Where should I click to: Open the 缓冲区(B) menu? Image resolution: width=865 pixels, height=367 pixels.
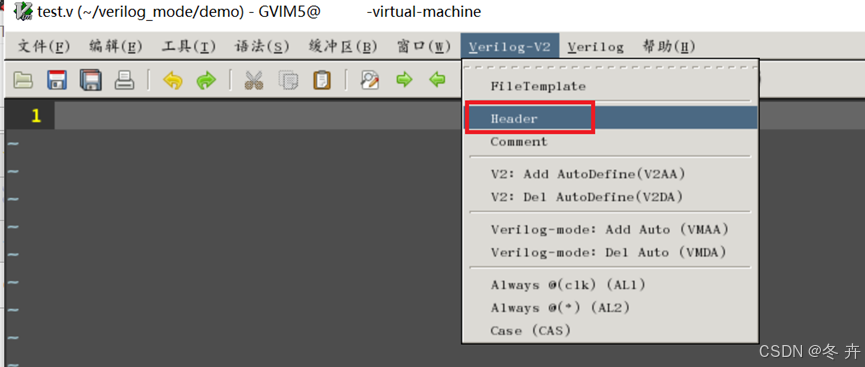343,46
